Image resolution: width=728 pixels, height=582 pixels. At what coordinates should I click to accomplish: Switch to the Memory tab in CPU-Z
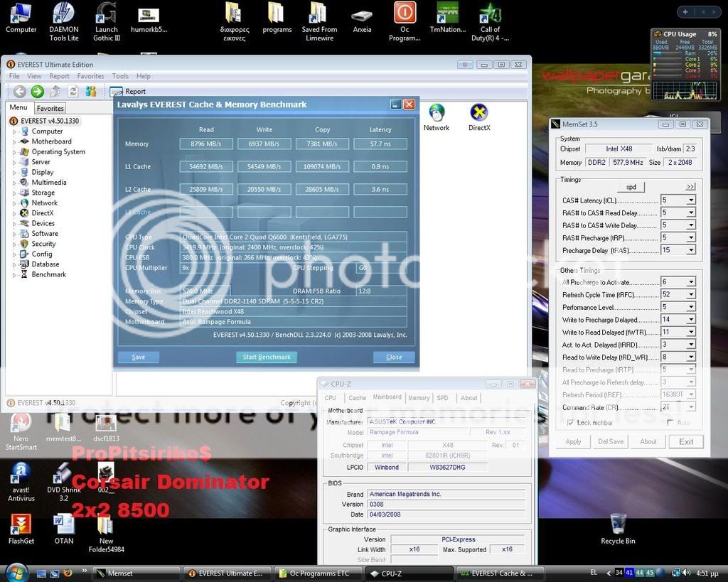pyautogui.click(x=418, y=398)
